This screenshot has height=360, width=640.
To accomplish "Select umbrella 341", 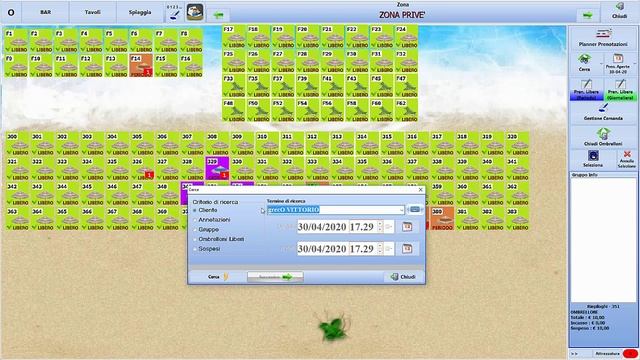I will [x=517, y=169].
